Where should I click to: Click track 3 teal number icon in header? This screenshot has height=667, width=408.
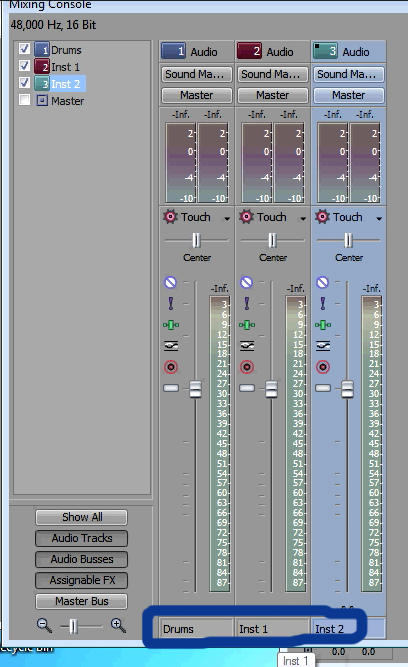coord(325,51)
